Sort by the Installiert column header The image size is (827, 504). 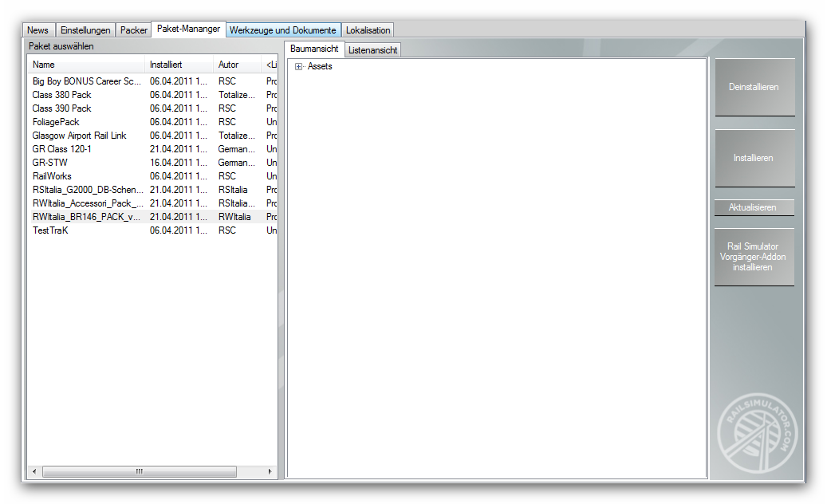click(179, 65)
